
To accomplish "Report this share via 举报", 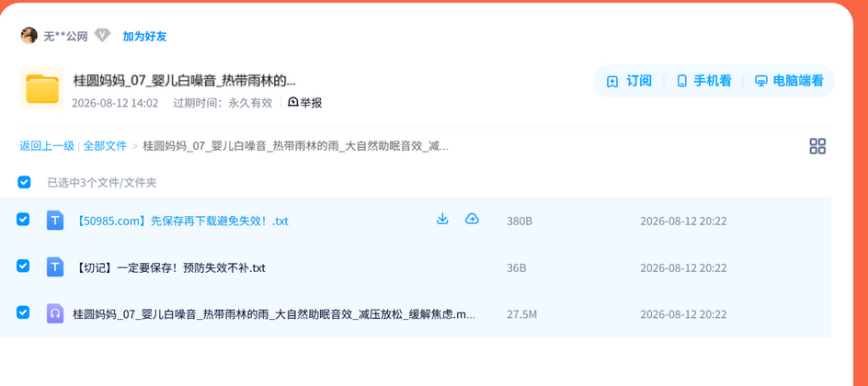I will point(305,103).
